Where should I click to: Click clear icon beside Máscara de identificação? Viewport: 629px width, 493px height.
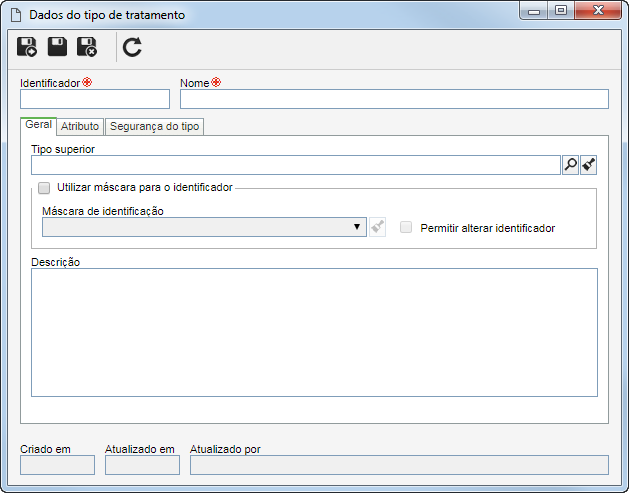(x=377, y=227)
